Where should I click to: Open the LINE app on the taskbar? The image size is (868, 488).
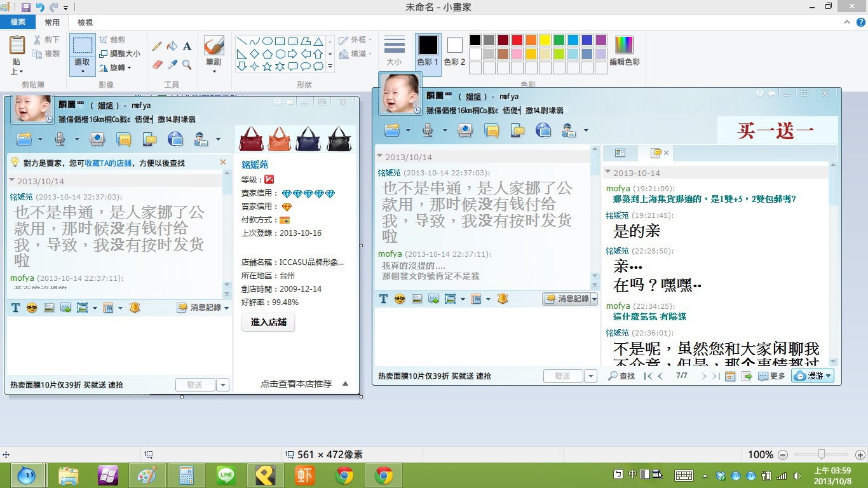point(226,475)
